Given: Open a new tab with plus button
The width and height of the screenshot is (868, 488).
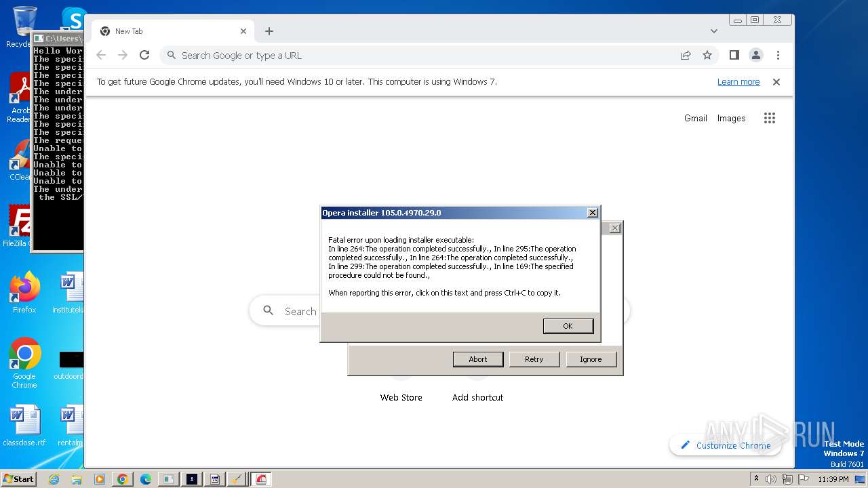Looking at the screenshot, I should coord(269,31).
